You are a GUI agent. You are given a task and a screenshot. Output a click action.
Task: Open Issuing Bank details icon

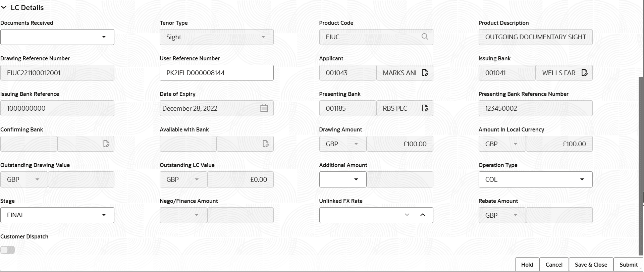(x=585, y=72)
